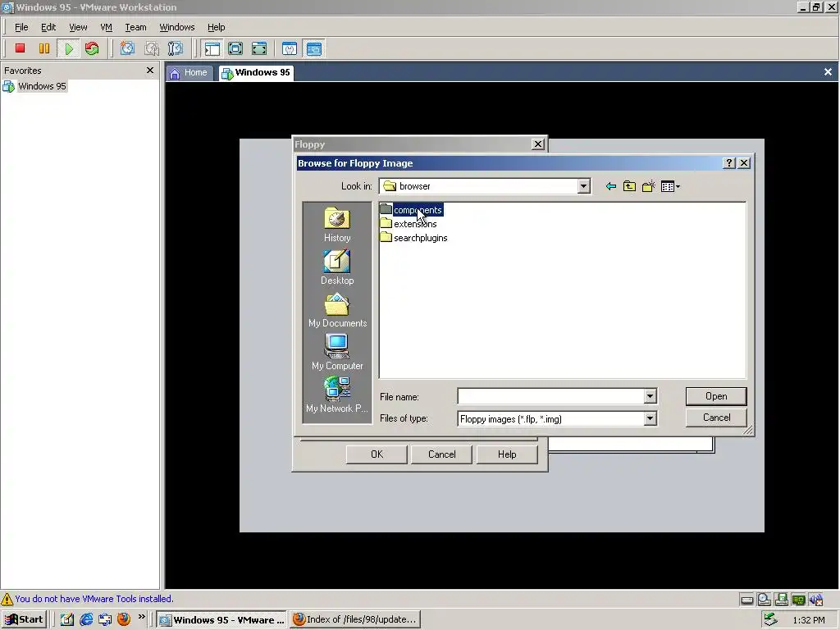
Task: Open History in the places bar
Action: (337, 225)
